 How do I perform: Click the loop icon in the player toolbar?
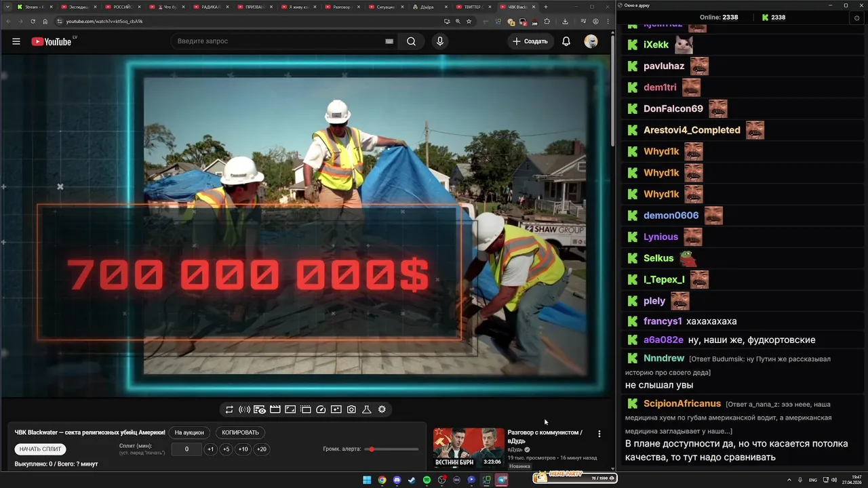coord(229,409)
